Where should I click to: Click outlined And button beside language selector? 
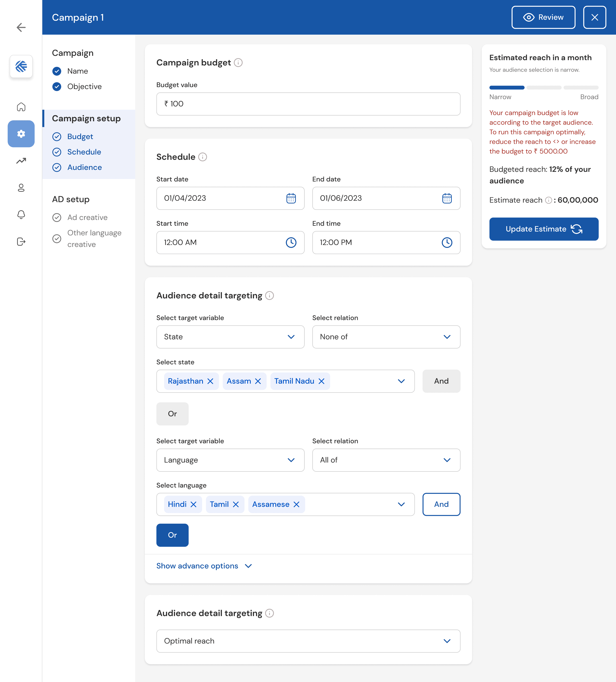(441, 504)
